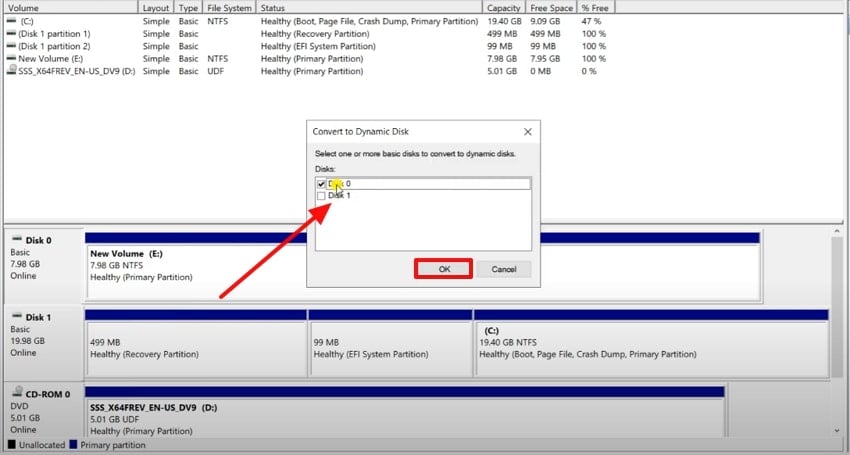Image resolution: width=850 pixels, height=455 pixels.
Task: Click the Unallocated black legend swatch
Action: (12, 445)
